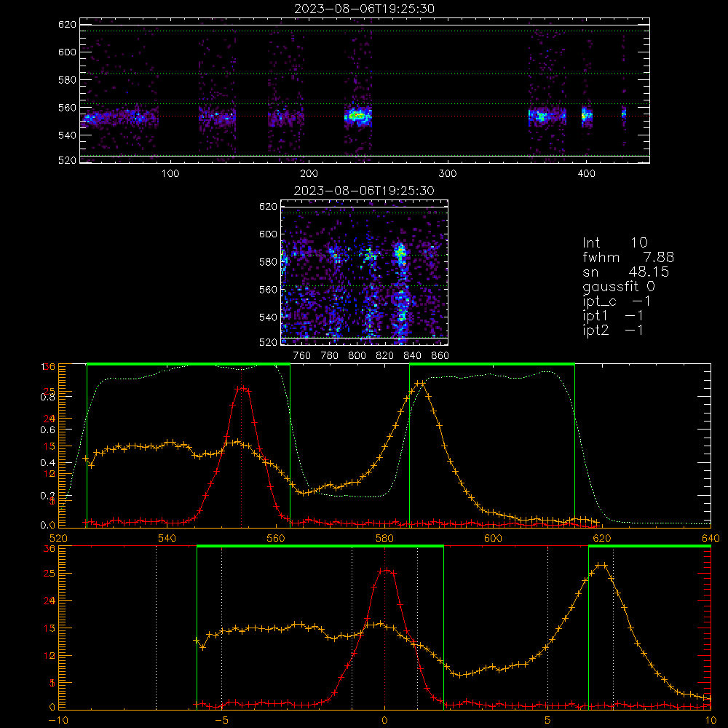Click the red curve peak in the bottom plot

(385, 570)
